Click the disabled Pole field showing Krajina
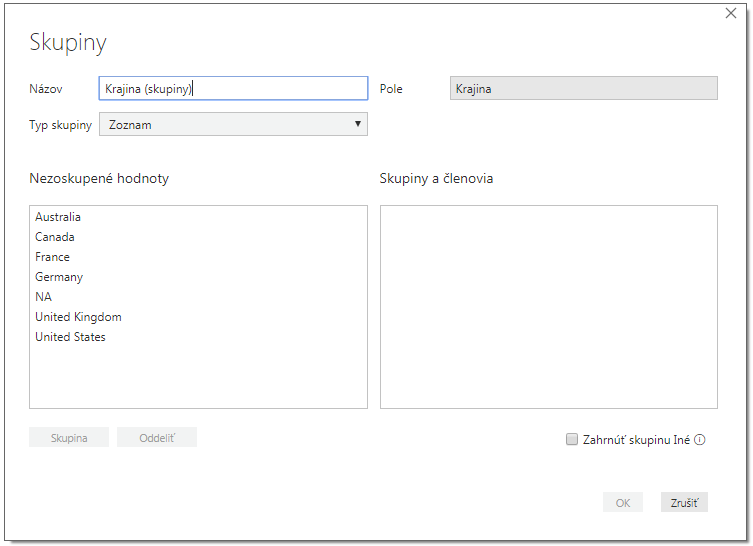Screen dimensions: 753x546 (x=583, y=88)
